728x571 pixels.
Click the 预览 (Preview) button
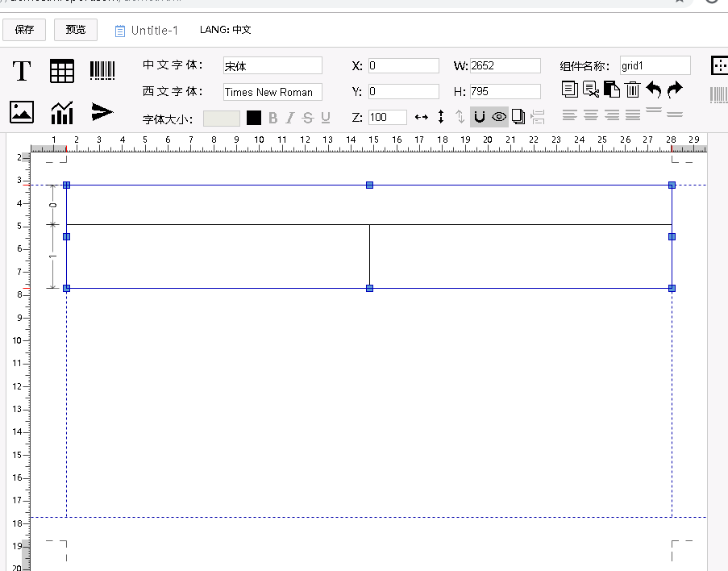pyautogui.click(x=76, y=30)
